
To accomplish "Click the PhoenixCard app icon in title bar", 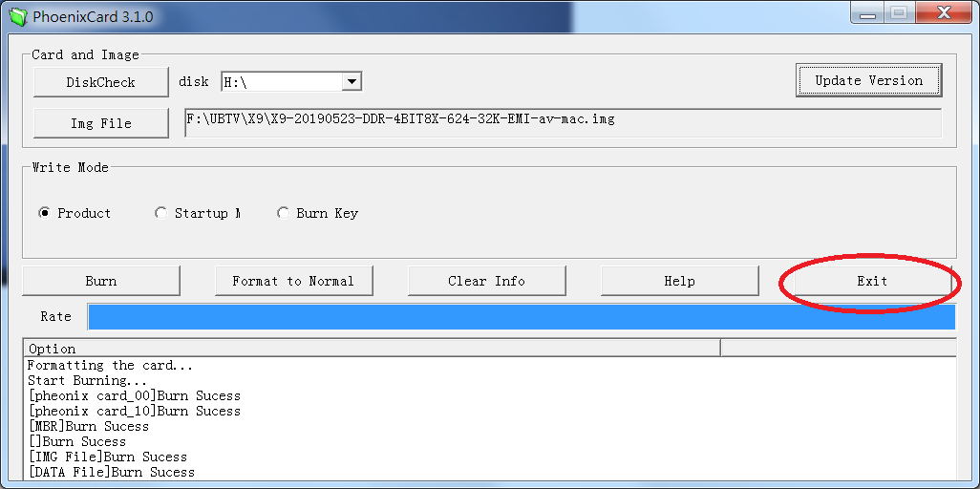I will [x=19, y=16].
